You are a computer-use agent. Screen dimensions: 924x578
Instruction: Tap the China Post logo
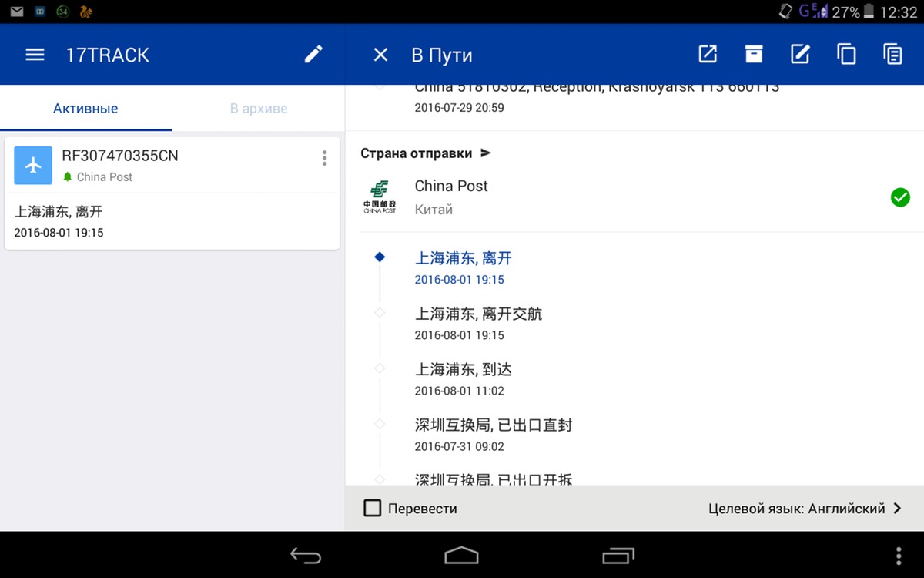pos(380,197)
